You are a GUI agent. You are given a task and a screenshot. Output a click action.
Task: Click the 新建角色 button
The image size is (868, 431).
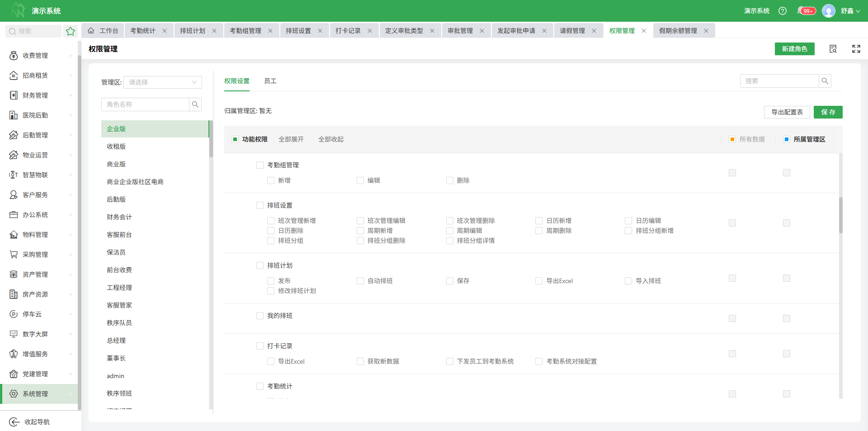794,49
